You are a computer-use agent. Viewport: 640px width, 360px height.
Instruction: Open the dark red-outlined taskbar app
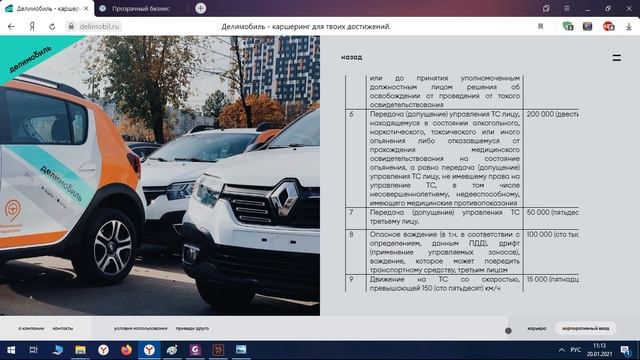click(x=218, y=350)
